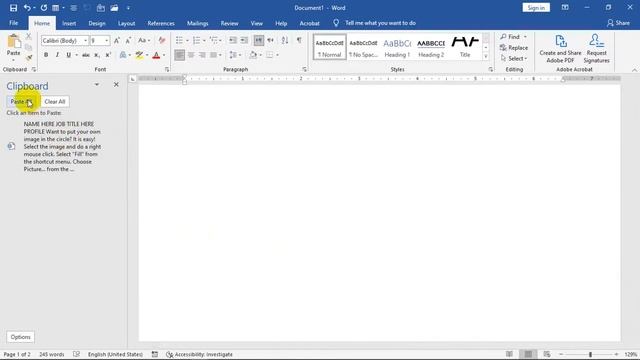Image resolution: width=640 pixels, height=360 pixels.
Task: Switch to the Review tab
Action: (x=229, y=23)
